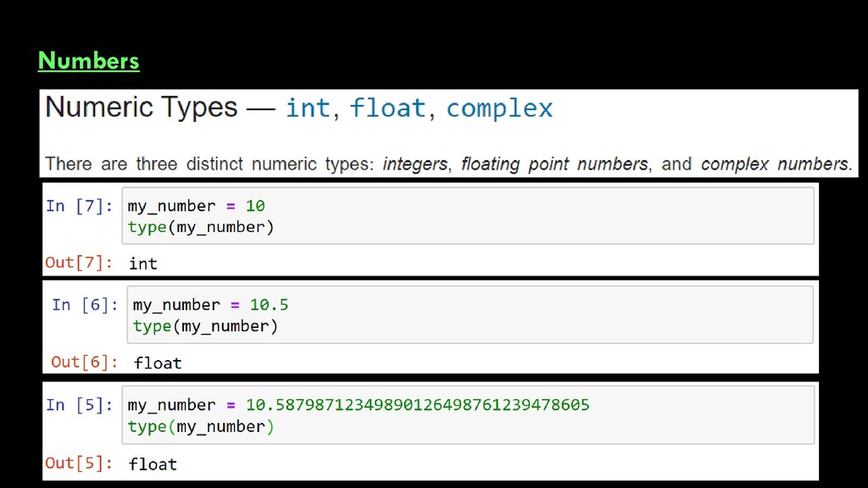
Task: Click the Numeric Types title text
Action: 142,108
